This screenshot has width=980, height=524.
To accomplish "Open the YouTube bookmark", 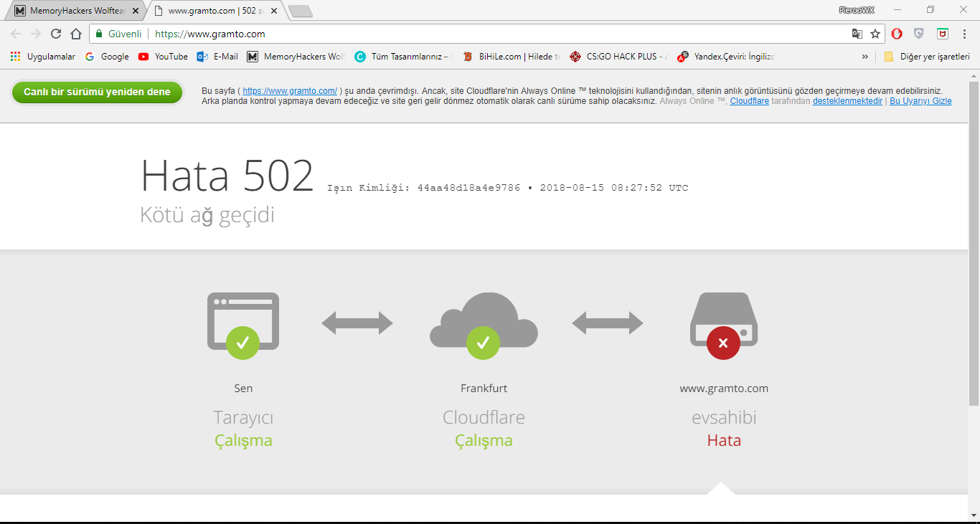I will tap(163, 57).
